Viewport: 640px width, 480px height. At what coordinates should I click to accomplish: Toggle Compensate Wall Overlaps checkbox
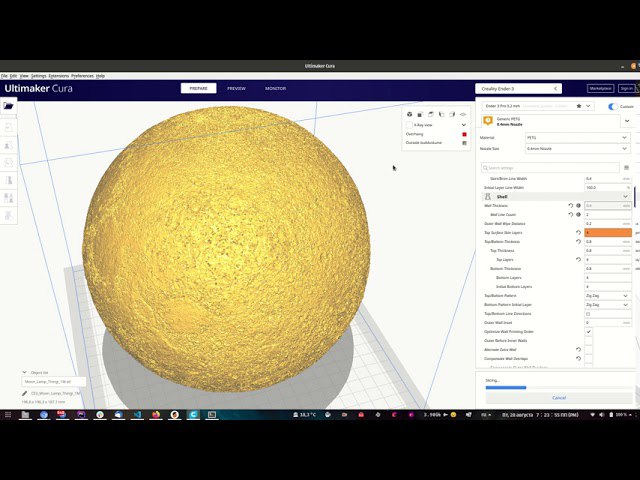(x=588, y=359)
